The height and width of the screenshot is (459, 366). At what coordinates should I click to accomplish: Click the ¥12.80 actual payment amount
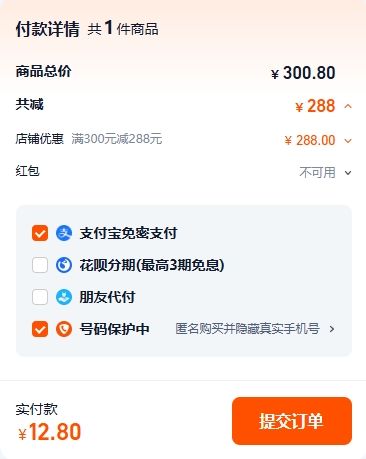tap(50, 432)
